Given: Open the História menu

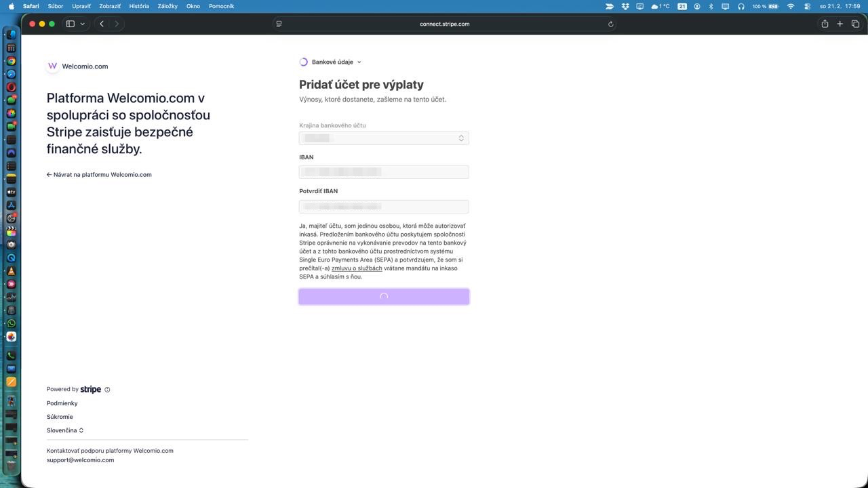Looking at the screenshot, I should click(139, 6).
